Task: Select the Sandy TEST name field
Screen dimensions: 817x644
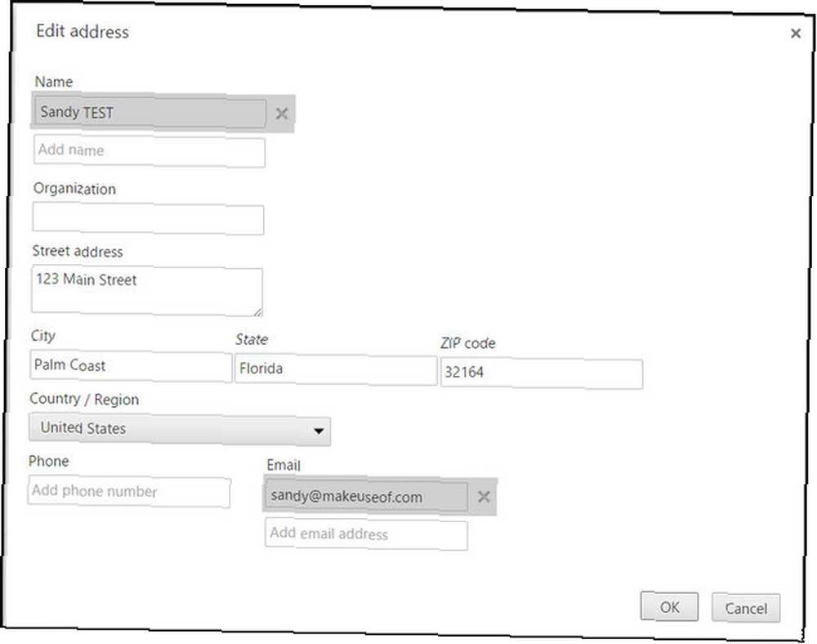Action: [150, 113]
